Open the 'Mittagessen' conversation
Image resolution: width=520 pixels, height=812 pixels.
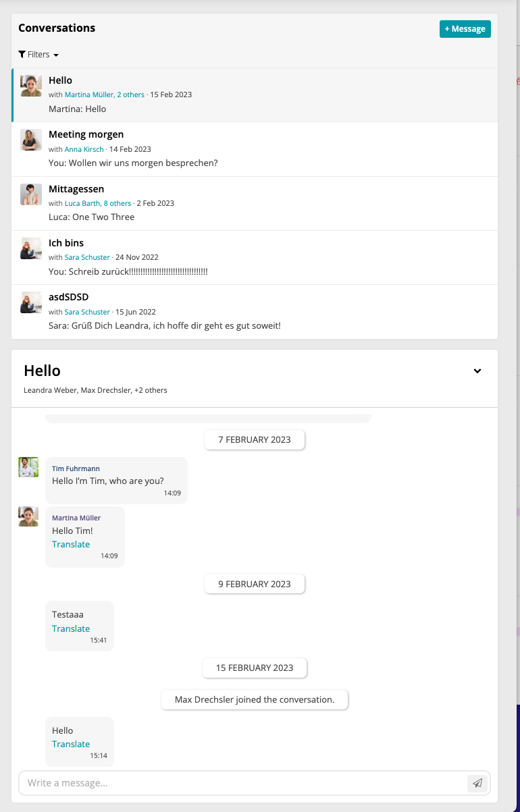(x=203, y=201)
